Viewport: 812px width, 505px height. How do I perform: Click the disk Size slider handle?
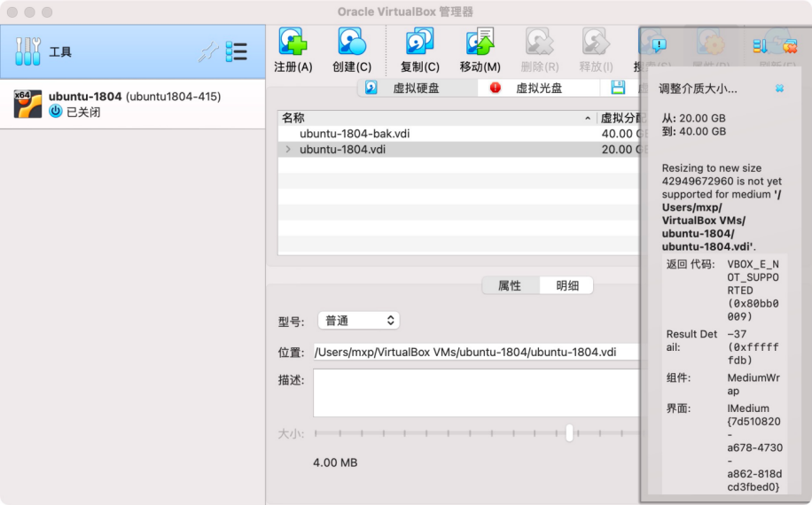pyautogui.click(x=569, y=432)
